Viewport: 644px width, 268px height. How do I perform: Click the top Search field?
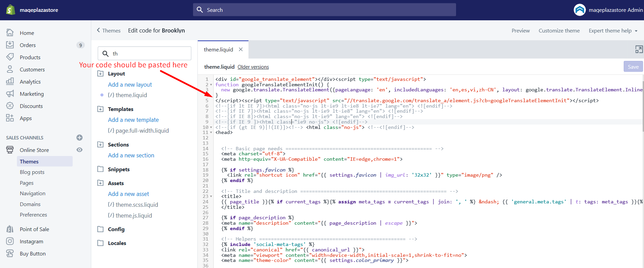[x=325, y=10]
